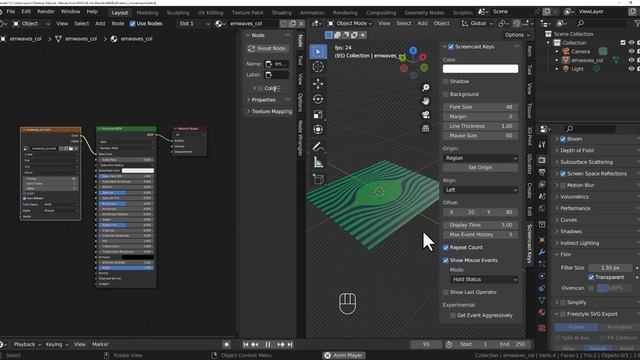Open the Origin Region dropdown
Image resolution: width=640 pixels, height=360 pixels.
pos(480,158)
